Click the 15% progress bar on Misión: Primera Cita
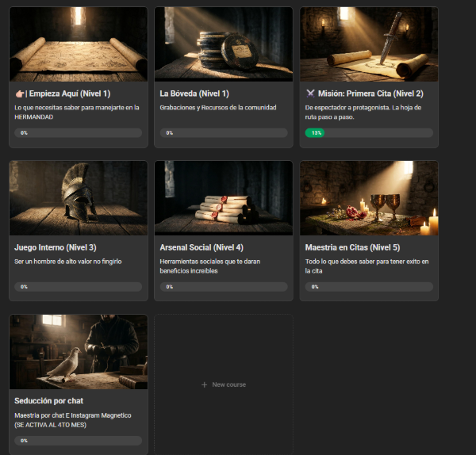The width and height of the screenshot is (476, 455). coord(369,132)
